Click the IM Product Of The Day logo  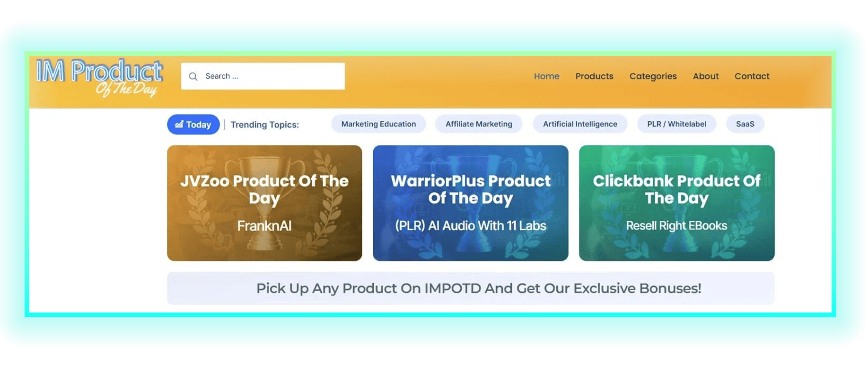(x=99, y=78)
